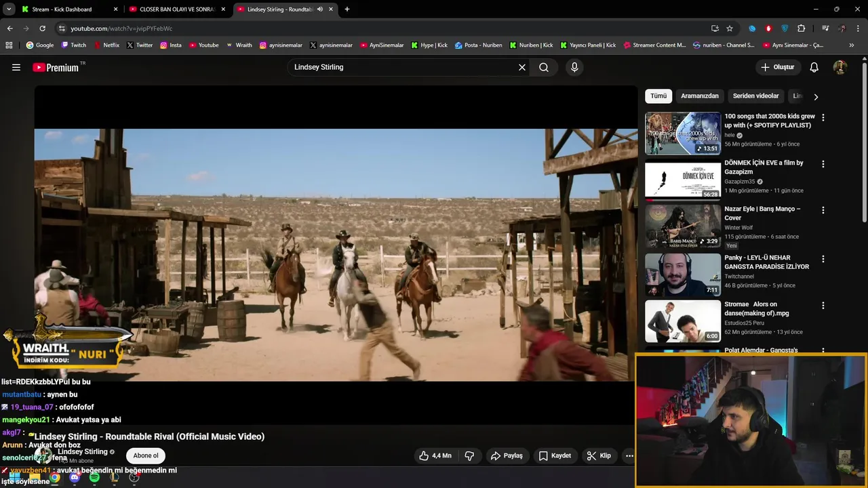Go to YouTube Premium home logo
Viewport: 868px width, 488px height.
56,67
